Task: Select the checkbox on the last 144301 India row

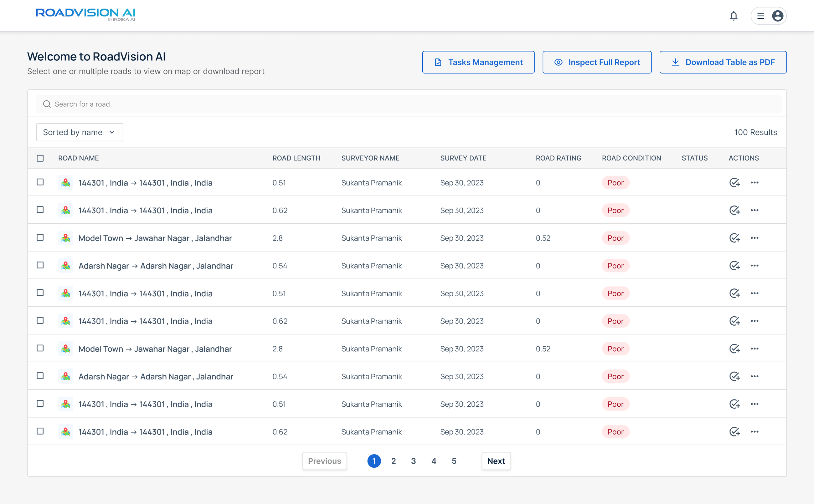Action: click(x=40, y=431)
